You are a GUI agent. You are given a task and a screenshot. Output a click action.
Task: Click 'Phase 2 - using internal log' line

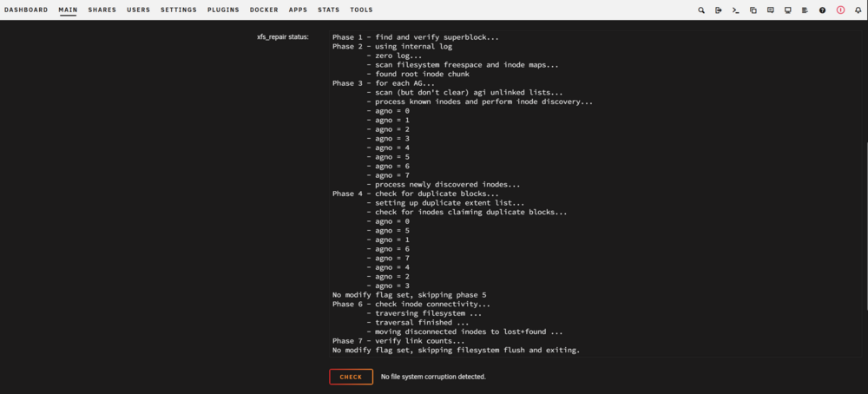pos(392,47)
